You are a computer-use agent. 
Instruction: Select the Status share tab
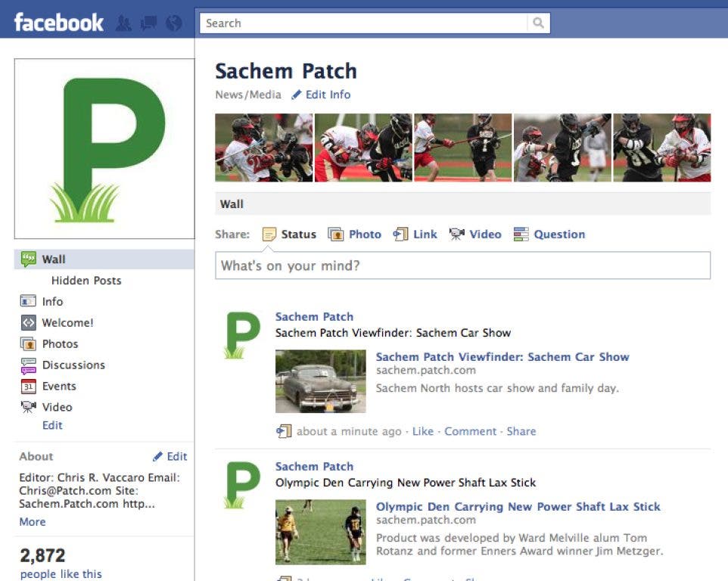(x=289, y=235)
